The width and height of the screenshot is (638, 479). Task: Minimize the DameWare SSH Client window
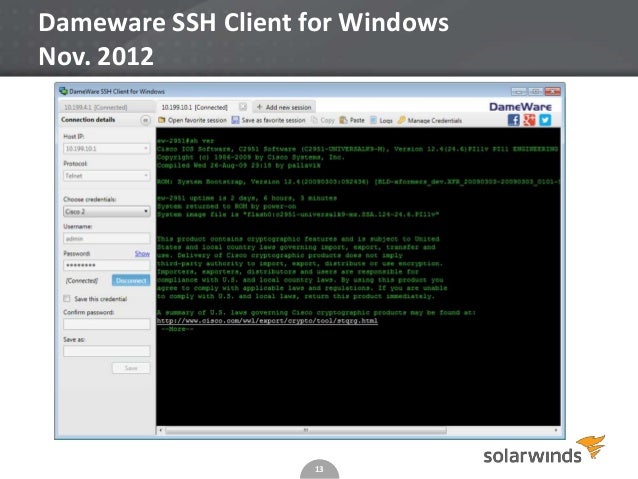[x=518, y=92]
